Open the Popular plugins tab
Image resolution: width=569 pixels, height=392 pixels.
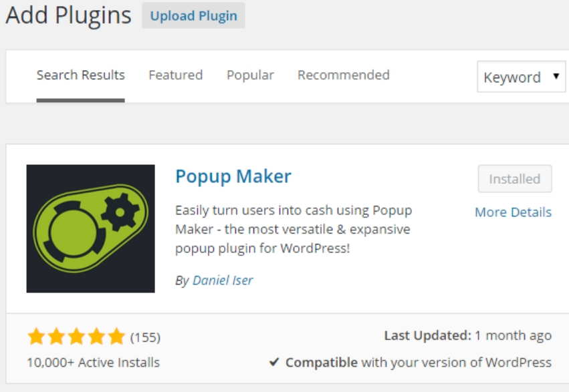tap(251, 75)
